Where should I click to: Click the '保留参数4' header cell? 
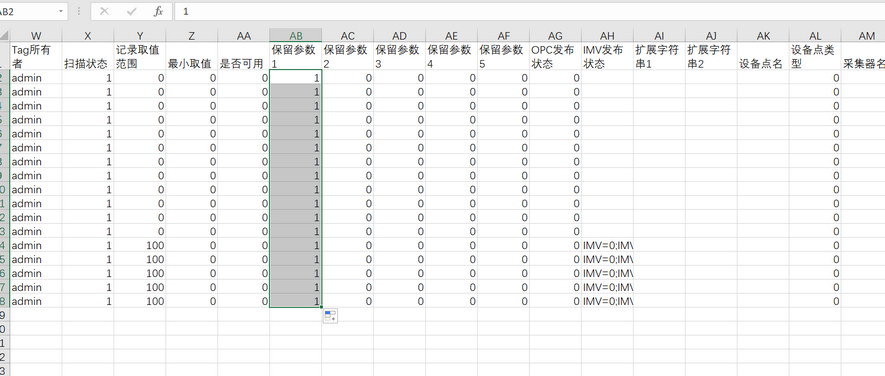(x=452, y=56)
